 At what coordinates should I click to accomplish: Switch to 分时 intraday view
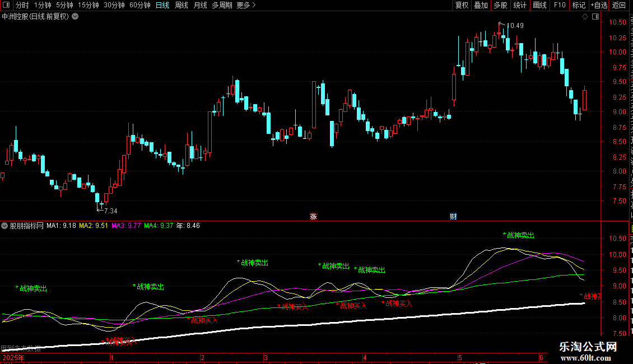coord(22,5)
